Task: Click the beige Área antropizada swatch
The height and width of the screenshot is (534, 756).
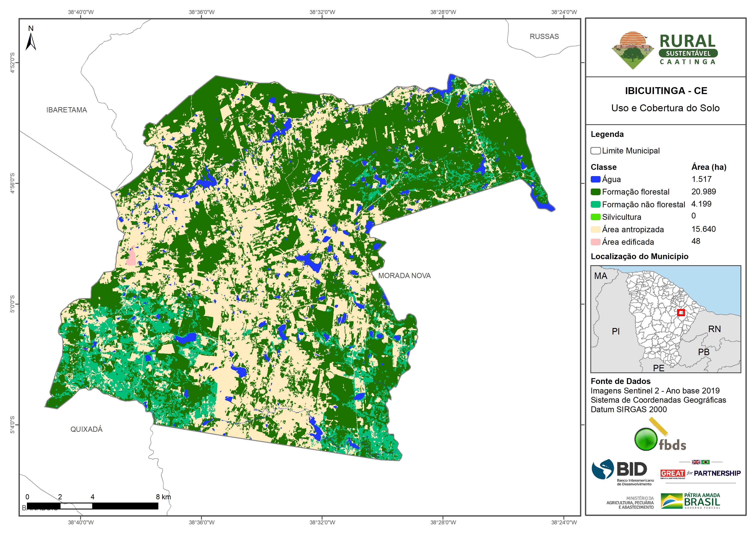Action: 595,229
